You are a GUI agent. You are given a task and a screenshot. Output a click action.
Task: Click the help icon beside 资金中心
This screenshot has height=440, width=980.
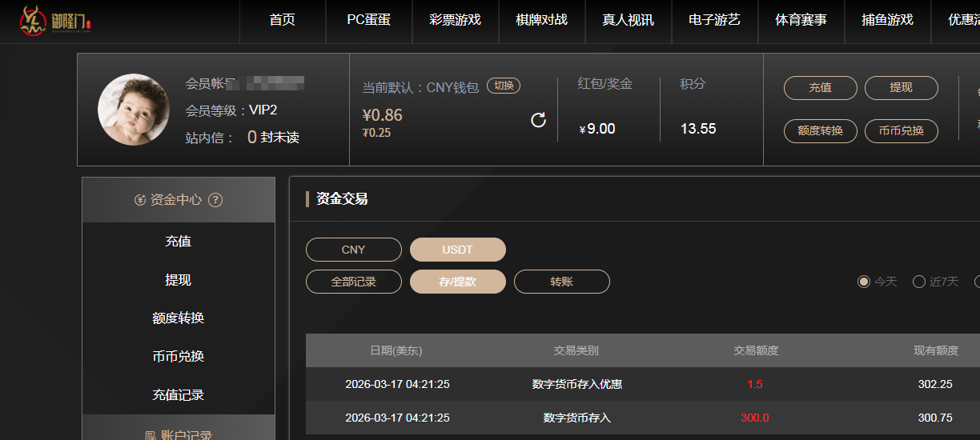[x=215, y=200]
